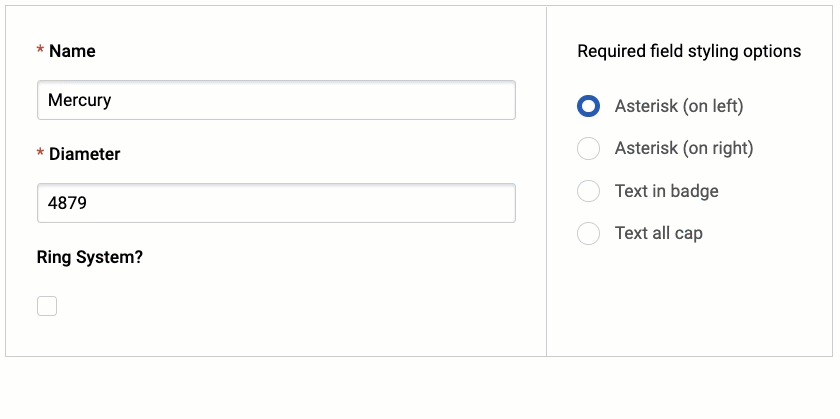The height and width of the screenshot is (419, 840).
Task: Click the "Text in badge" label text
Action: click(667, 191)
